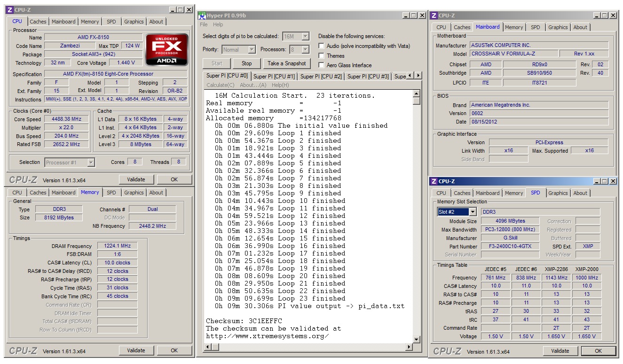
Task: Click OK in the CPU tab window
Action: click(x=174, y=179)
